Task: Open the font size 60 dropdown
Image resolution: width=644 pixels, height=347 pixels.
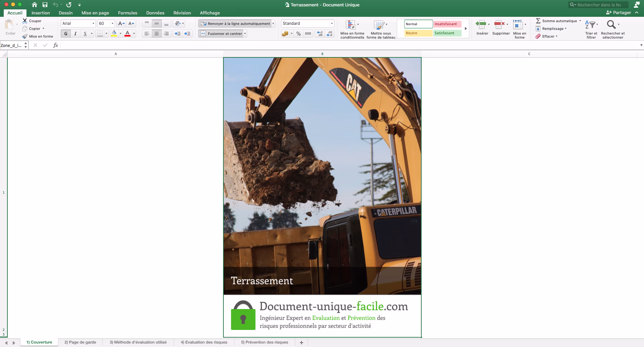Action: pos(112,23)
